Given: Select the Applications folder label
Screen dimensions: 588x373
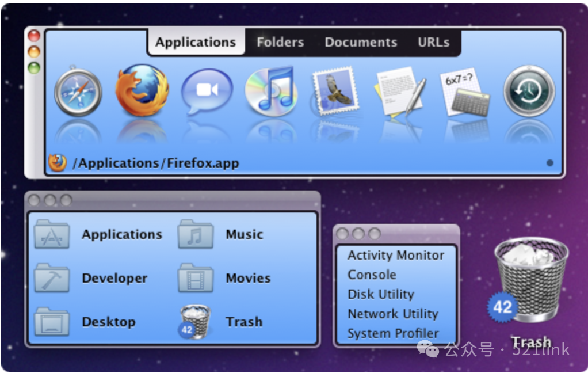Looking at the screenshot, I should tap(122, 234).
